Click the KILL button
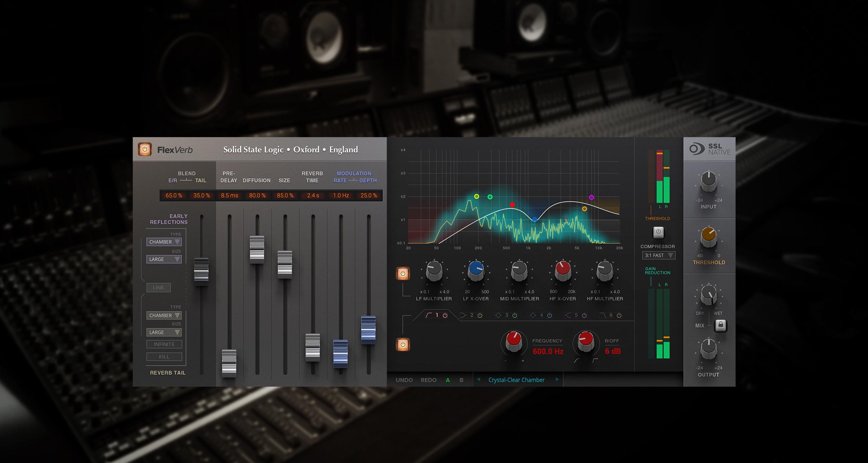 [x=164, y=357]
